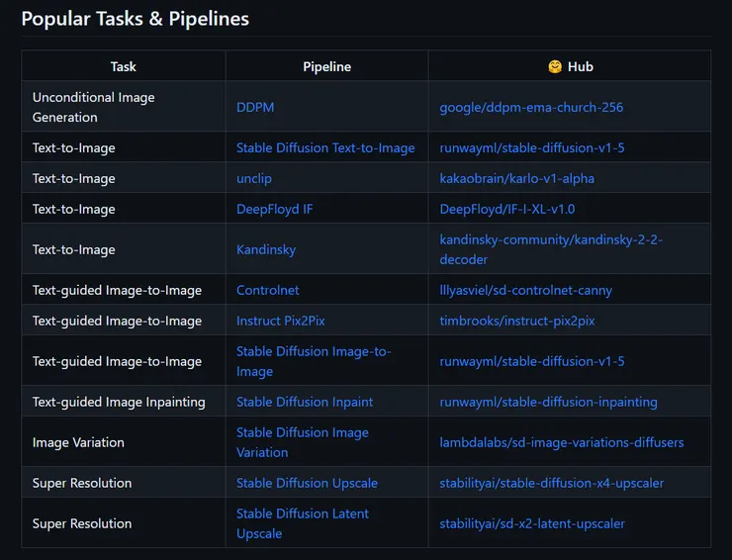This screenshot has height=560, width=732.
Task: Open the lambdalabs/sd-image-variations-diffusers link
Action: [561, 442]
